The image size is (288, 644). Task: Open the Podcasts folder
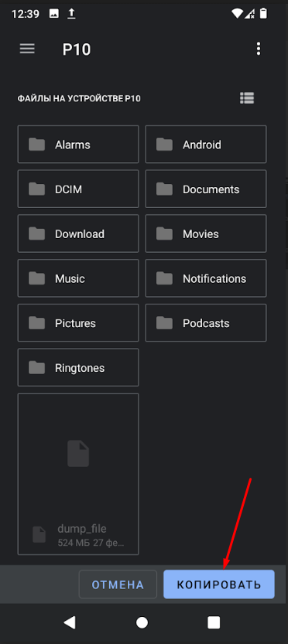click(206, 323)
